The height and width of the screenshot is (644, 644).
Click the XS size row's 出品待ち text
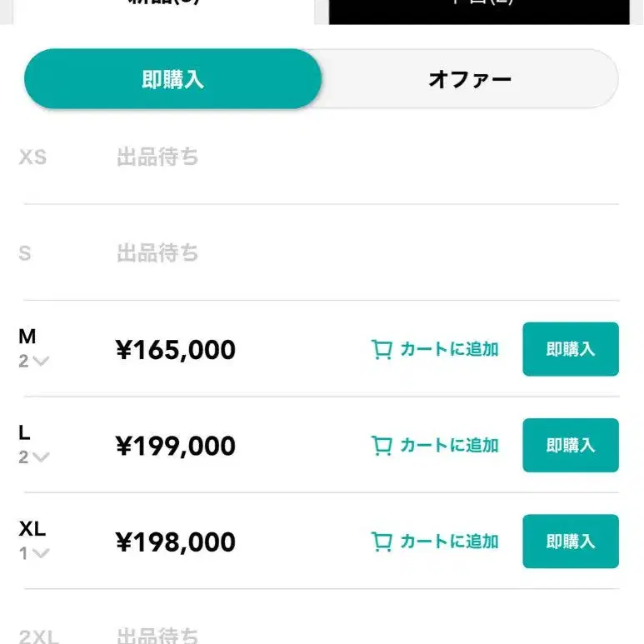coord(157,157)
